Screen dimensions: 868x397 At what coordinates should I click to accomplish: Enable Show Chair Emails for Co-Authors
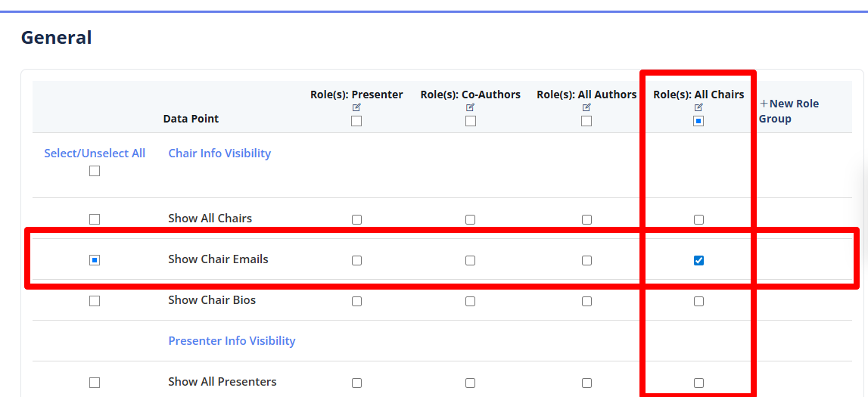[x=471, y=261]
